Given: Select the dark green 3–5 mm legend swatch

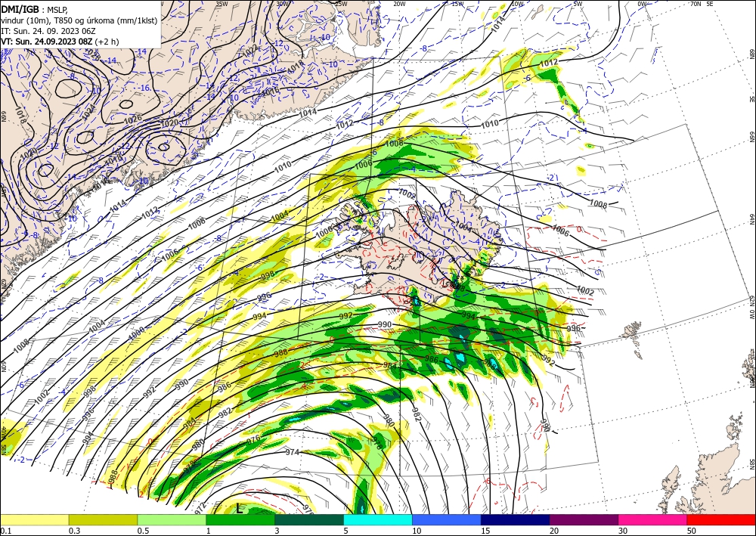Looking at the screenshot, I should click(309, 519).
